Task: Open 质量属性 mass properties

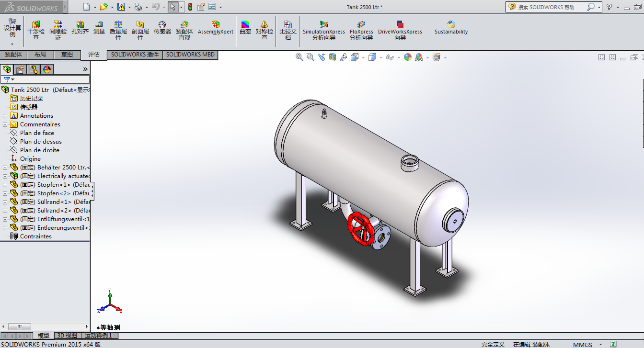Action: pyautogui.click(x=118, y=30)
